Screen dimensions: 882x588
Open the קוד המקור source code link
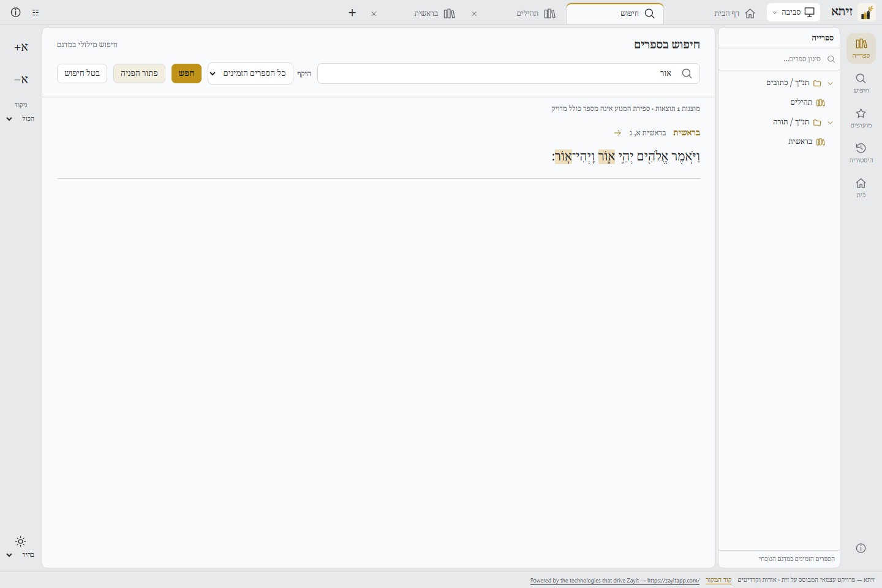click(718, 580)
